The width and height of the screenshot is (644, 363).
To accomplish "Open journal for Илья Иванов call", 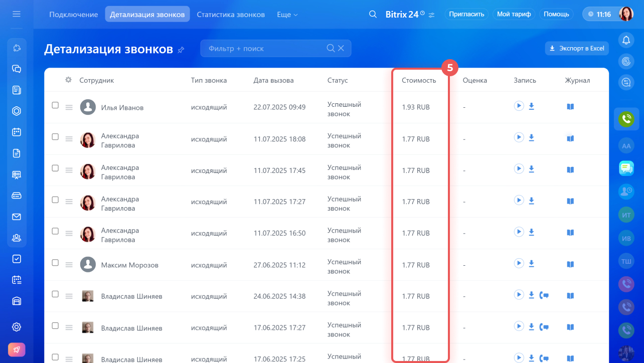I will point(570,106).
